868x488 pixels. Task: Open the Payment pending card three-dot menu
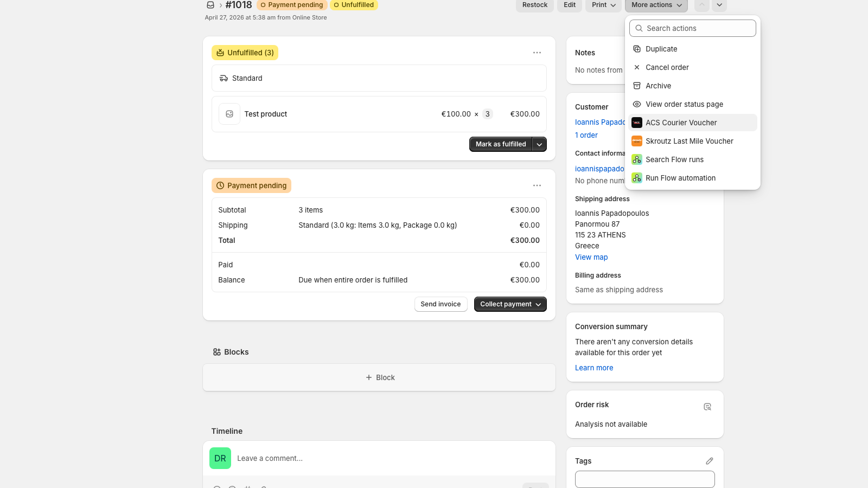(537, 185)
